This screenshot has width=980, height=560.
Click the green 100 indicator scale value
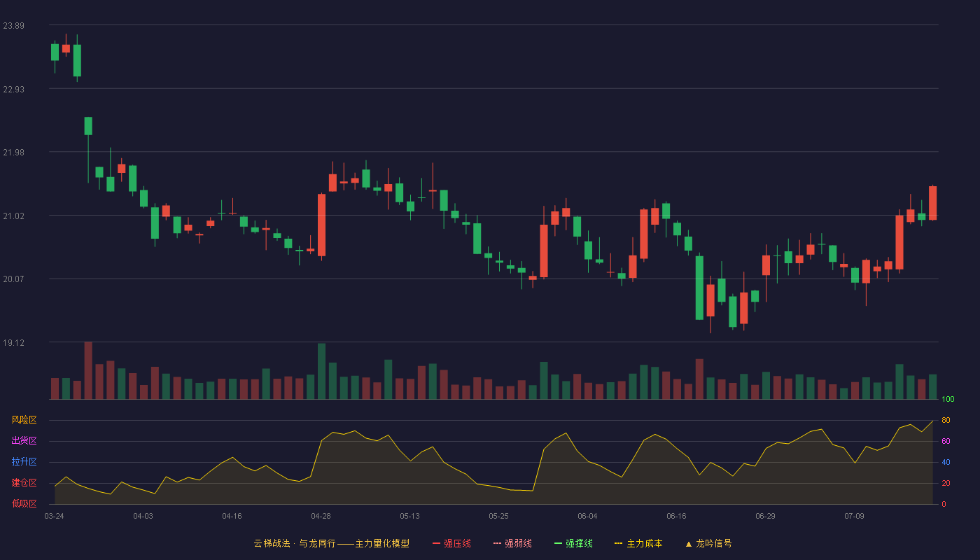(948, 400)
